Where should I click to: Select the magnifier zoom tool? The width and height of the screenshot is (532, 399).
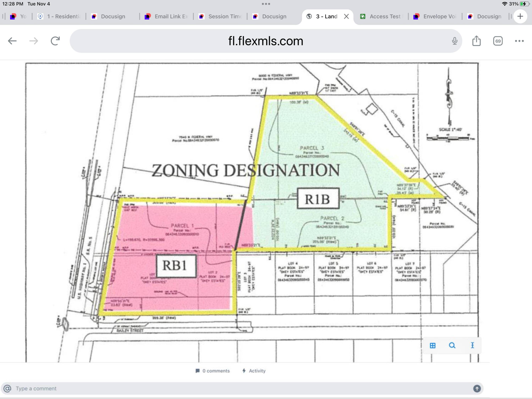[452, 345]
